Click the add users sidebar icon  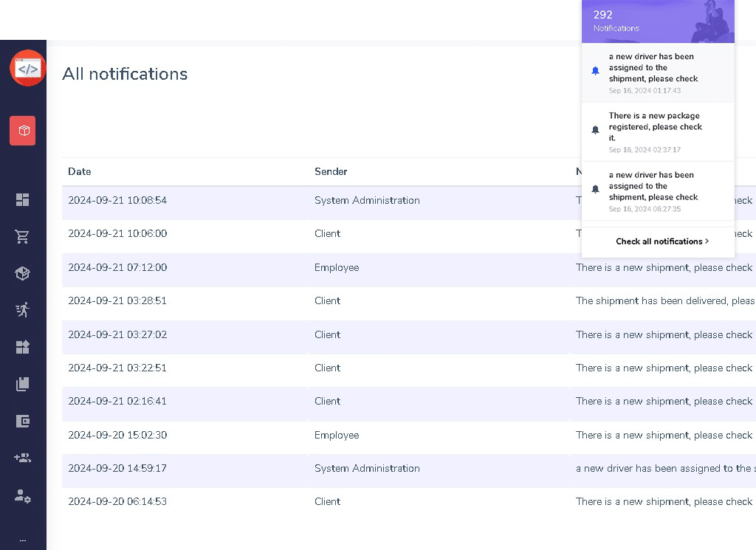pyautogui.click(x=23, y=458)
